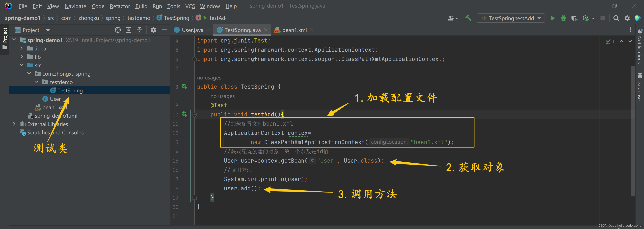Open the Build menu
This screenshot has width=644, height=229.
(141, 6)
